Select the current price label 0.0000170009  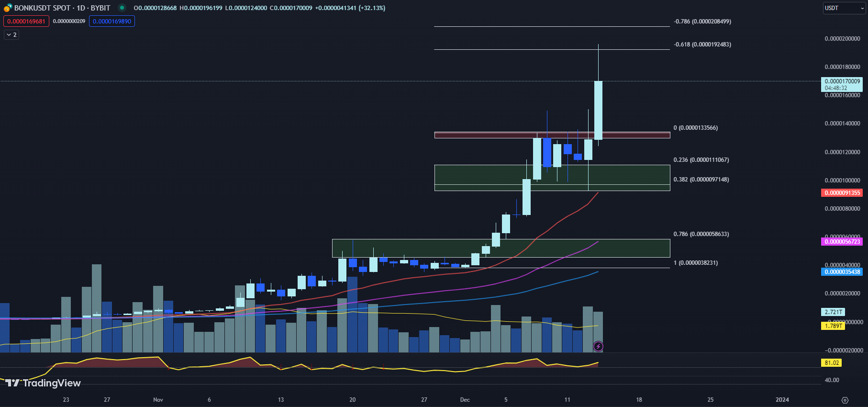pyautogui.click(x=842, y=81)
